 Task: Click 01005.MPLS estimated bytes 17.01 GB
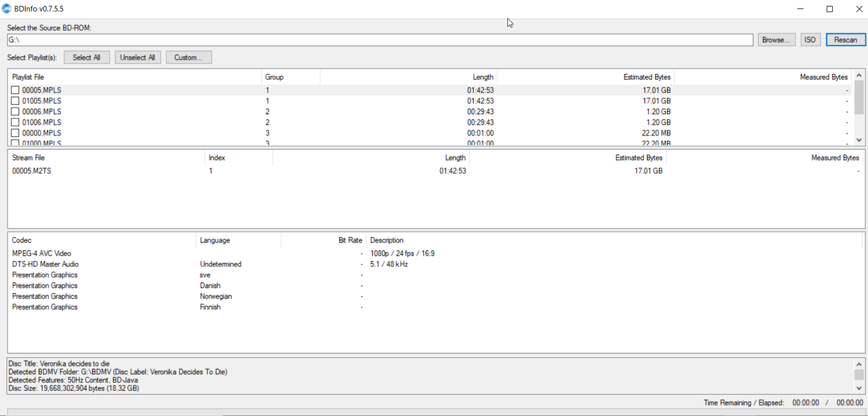tap(656, 101)
